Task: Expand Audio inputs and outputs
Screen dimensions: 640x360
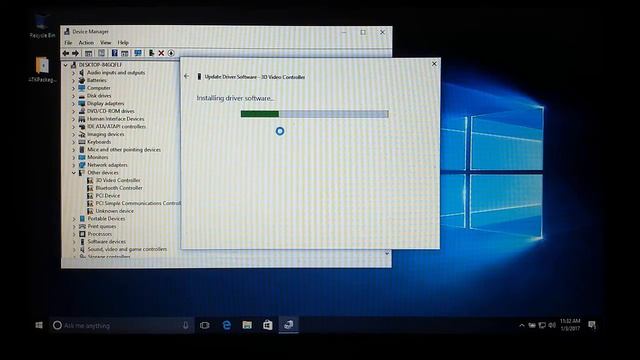Action: pos(74,73)
